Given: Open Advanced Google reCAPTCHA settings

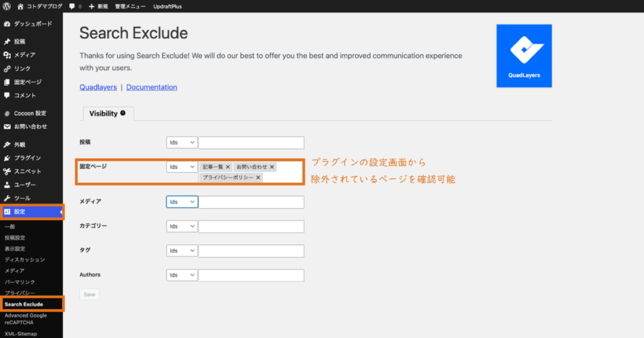Looking at the screenshot, I should click(25, 319).
